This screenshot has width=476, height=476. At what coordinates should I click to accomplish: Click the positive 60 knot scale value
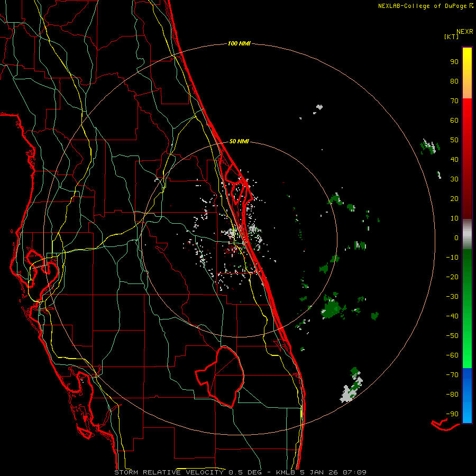[x=454, y=120]
